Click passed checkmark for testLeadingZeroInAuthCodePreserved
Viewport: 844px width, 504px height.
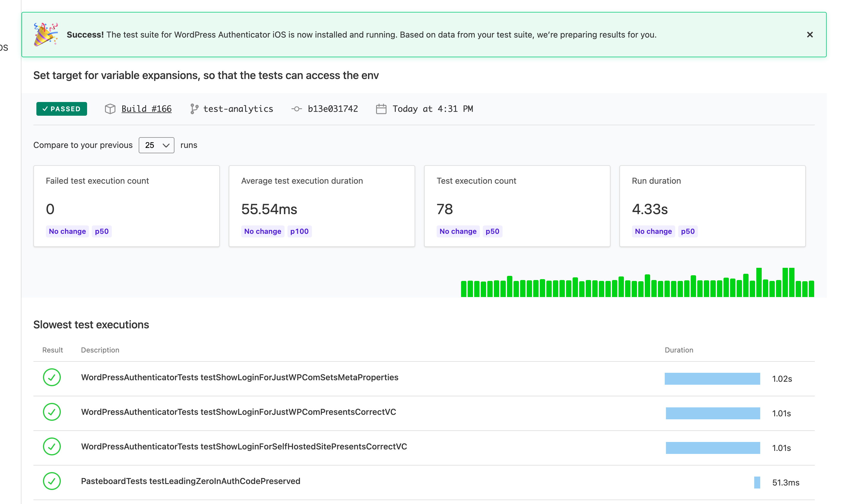52,481
